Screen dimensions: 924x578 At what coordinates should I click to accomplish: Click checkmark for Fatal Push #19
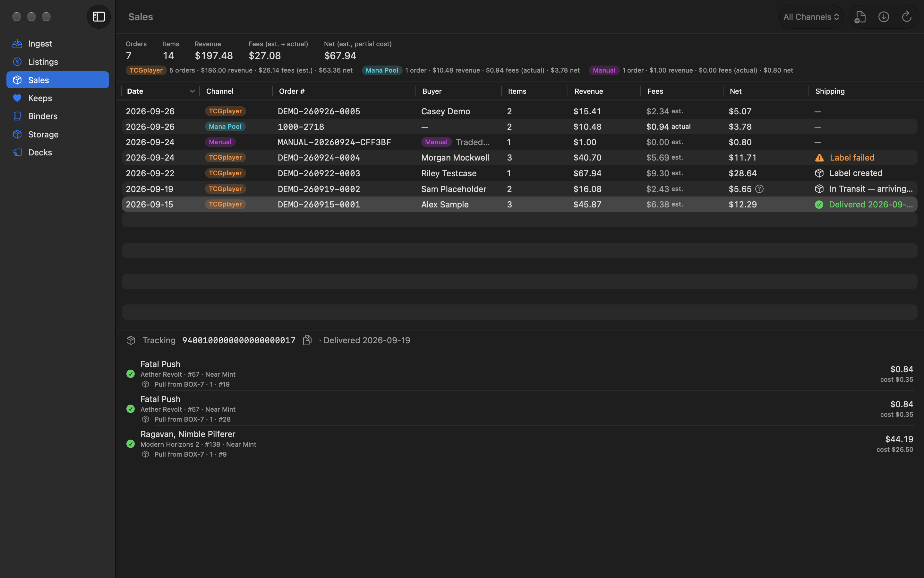click(131, 374)
